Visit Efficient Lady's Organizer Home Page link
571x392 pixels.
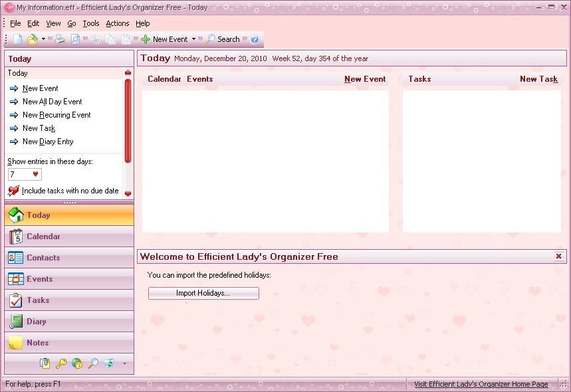[481, 383]
